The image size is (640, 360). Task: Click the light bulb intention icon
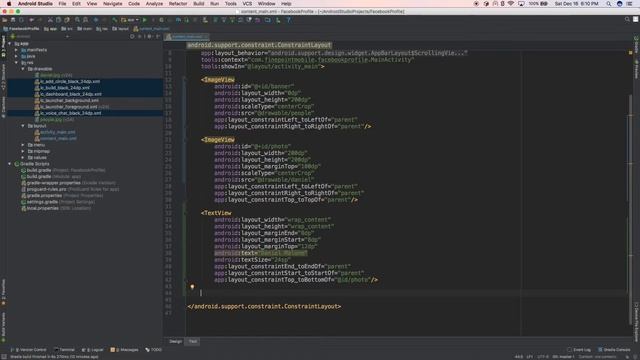192,287
